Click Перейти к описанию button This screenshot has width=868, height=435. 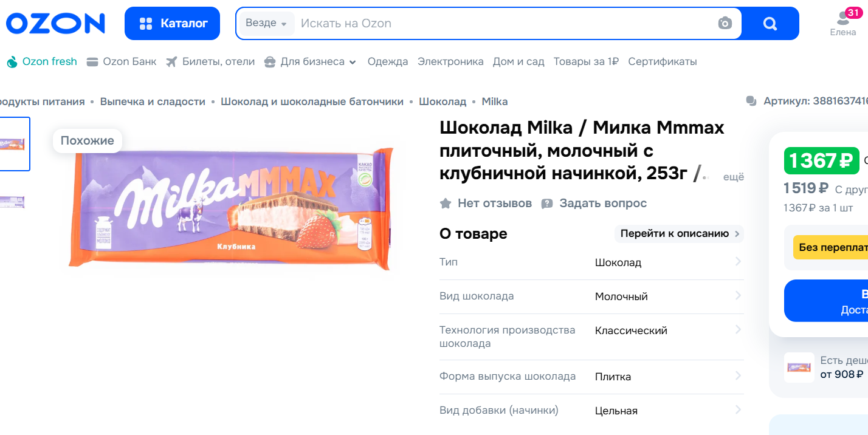tap(679, 234)
